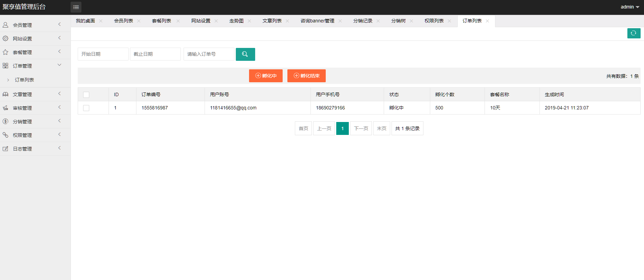Open the admin user dropdown

[x=630, y=7]
